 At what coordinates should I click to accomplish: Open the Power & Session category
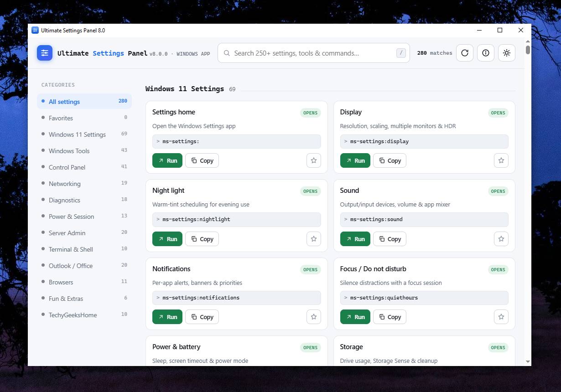click(x=84, y=216)
